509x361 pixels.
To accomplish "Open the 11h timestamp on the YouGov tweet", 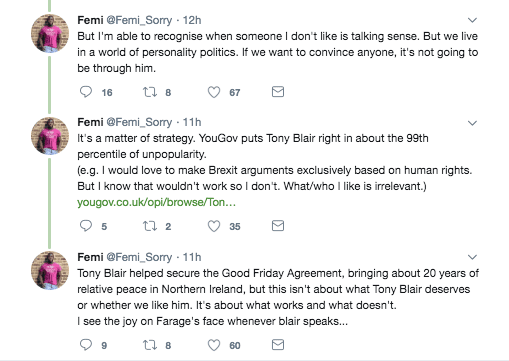I will (192, 122).
